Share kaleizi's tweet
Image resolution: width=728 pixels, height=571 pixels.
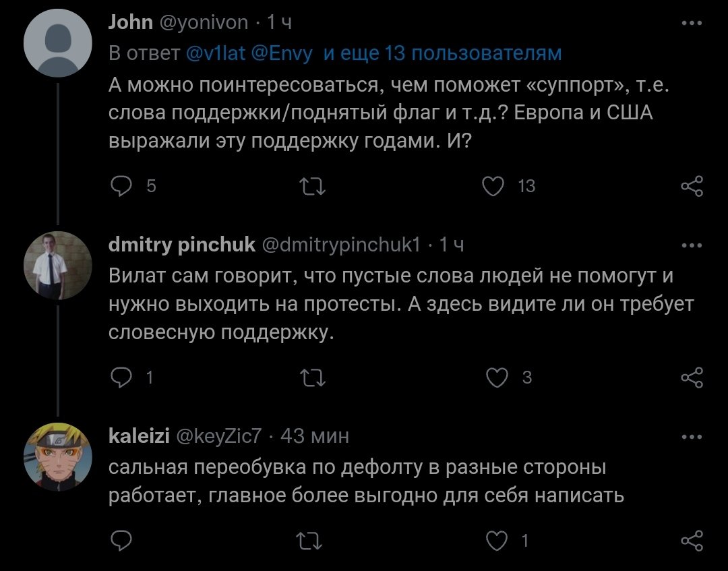692,540
